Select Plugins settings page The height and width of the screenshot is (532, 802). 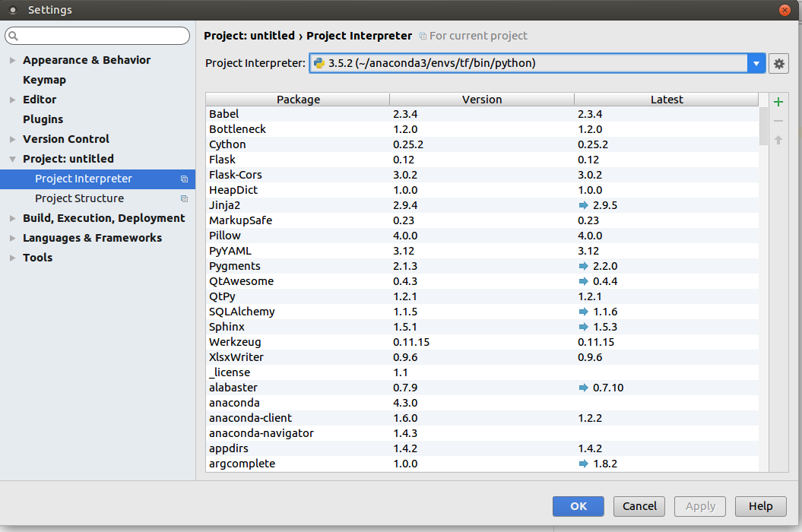tap(43, 119)
